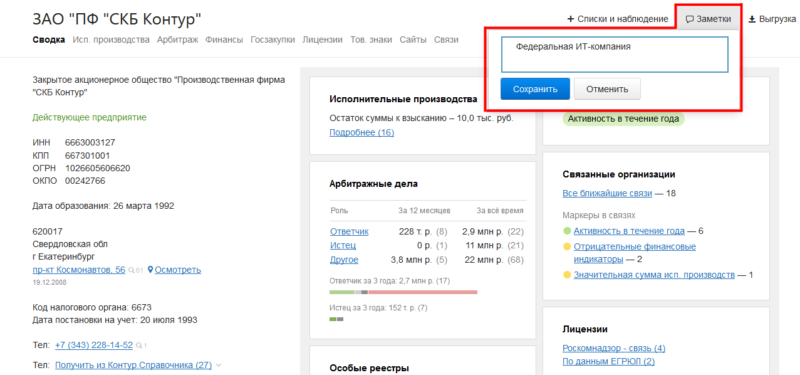Click the Действующее предприятие status text
800x375 pixels.
pyautogui.click(x=89, y=117)
